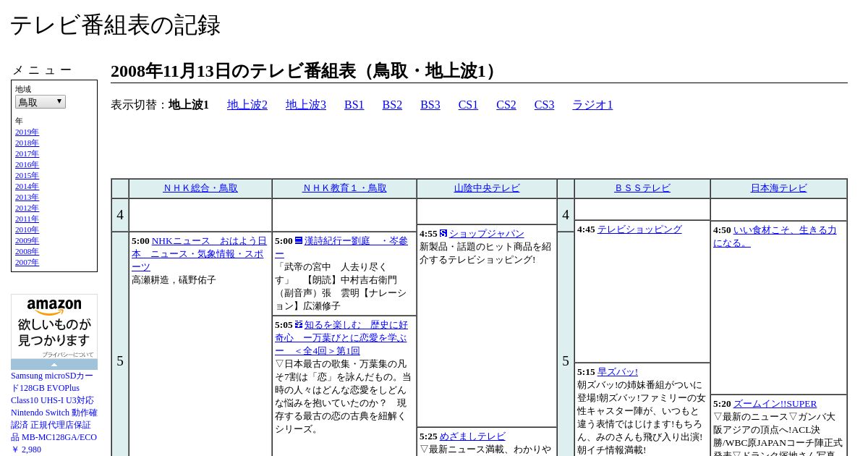Click the stereo icon beside 漢詩紀行
The height and width of the screenshot is (456, 868).
(299, 240)
